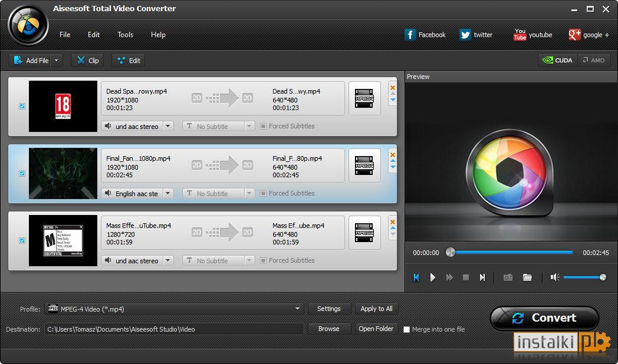
Task: Open the Help menu
Action: click(x=158, y=35)
